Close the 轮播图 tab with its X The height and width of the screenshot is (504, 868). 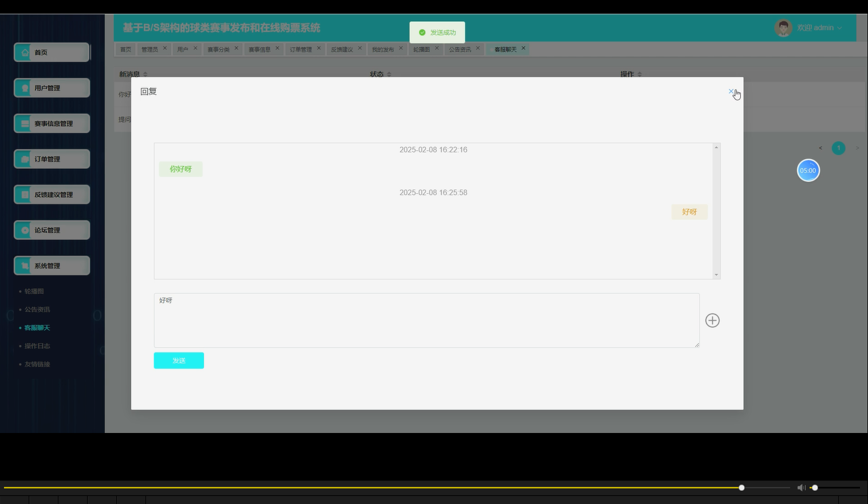[x=437, y=48]
